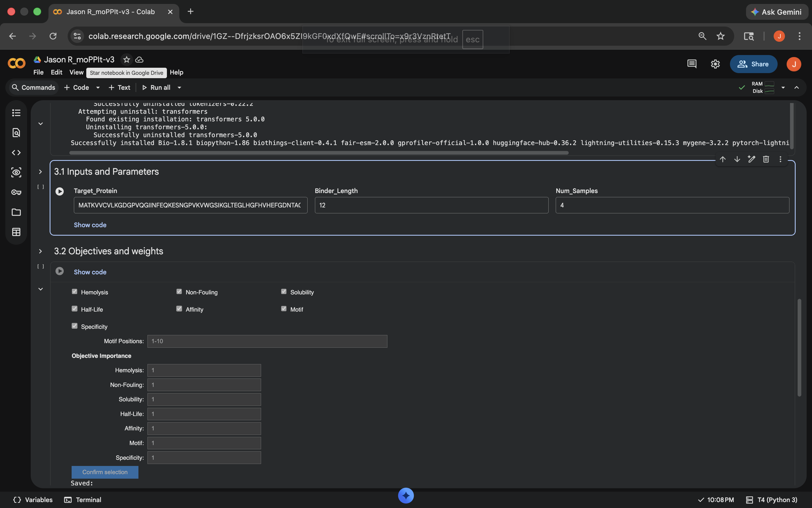This screenshot has width=812, height=508.
Task: Edit the cell with the AI pencil icon
Action: pyautogui.click(x=752, y=159)
